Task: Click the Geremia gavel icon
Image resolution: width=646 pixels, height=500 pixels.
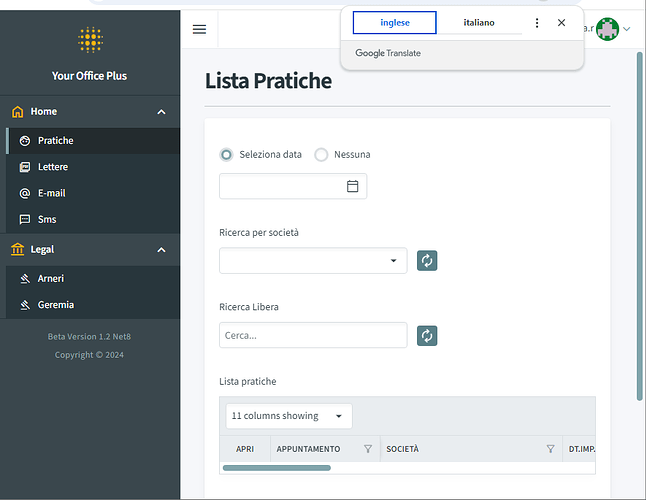Action: point(25,305)
